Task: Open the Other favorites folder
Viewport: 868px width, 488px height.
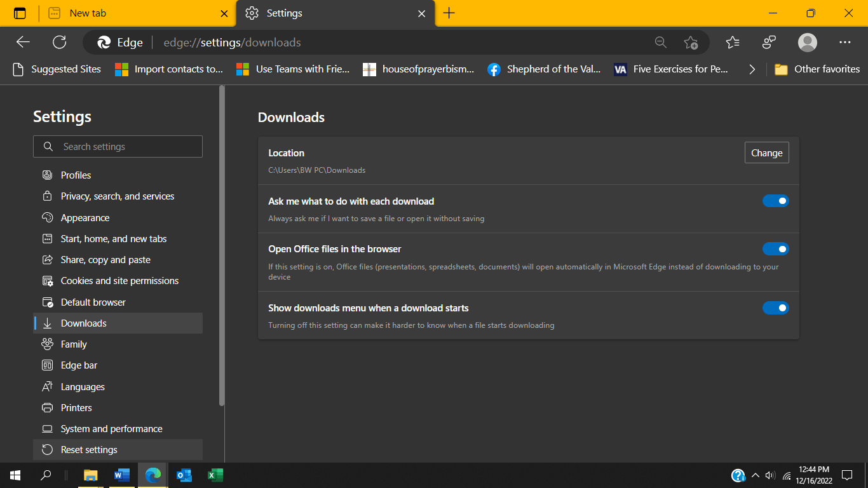Action: [x=817, y=69]
